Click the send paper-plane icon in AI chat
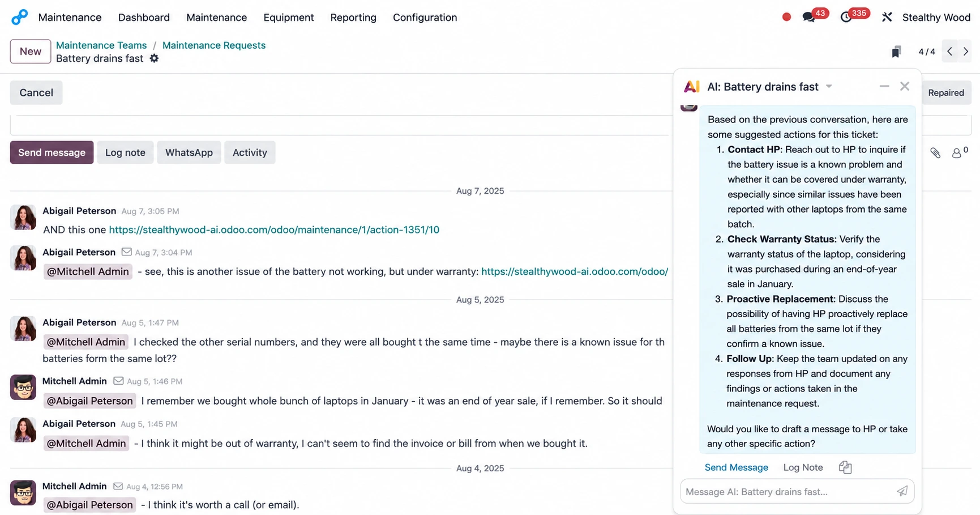This screenshot has height=515, width=980. click(x=902, y=491)
